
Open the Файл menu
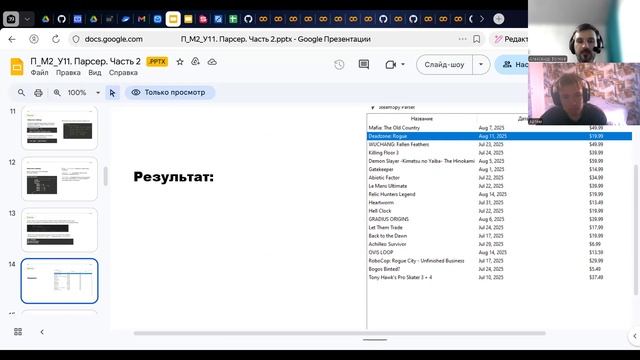click(39, 73)
